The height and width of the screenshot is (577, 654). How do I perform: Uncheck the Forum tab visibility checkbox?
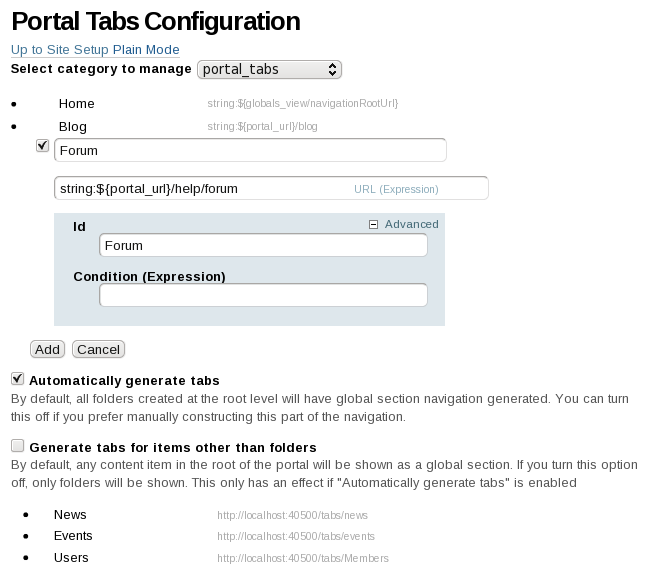pos(42,145)
